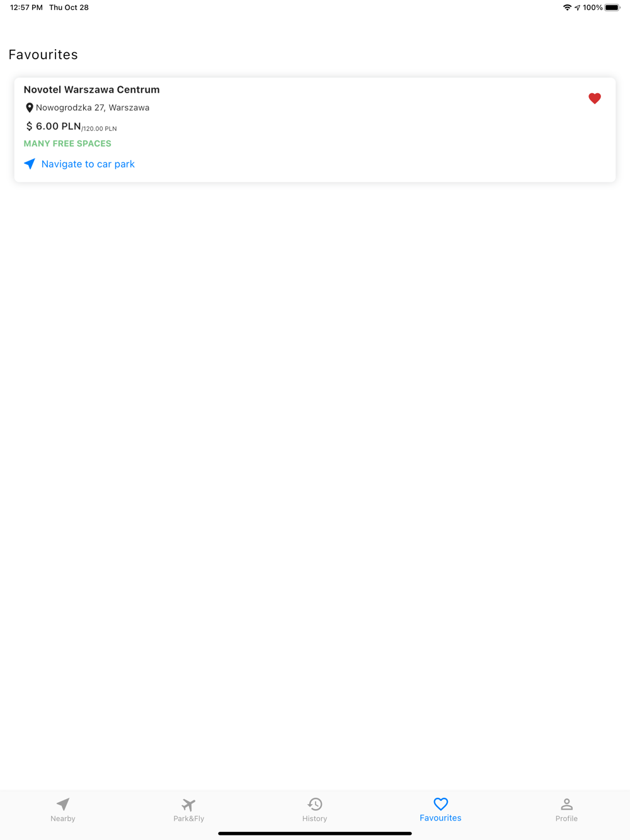Image resolution: width=630 pixels, height=840 pixels.
Task: Switch to the Park&Fly tab label
Action: 189,819
